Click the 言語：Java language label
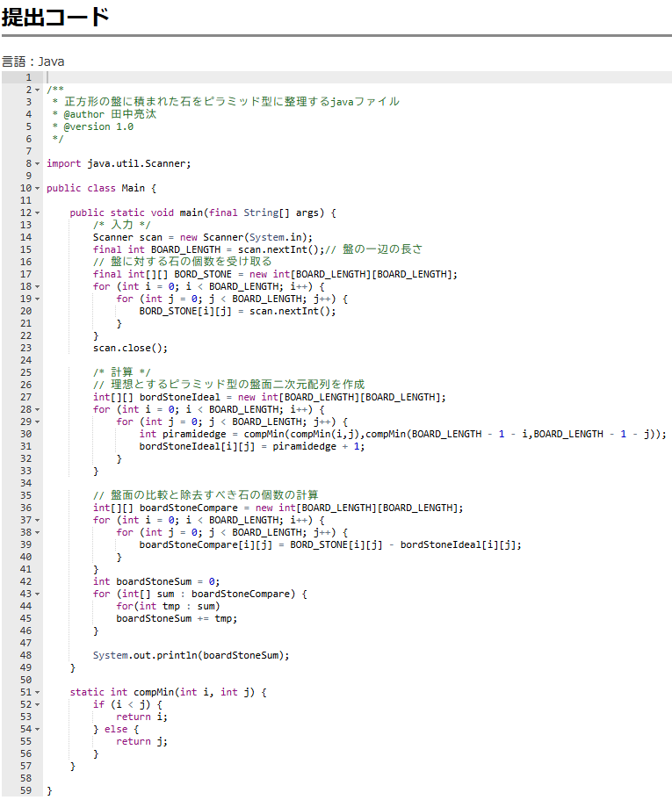This screenshot has height=800, width=672. tap(33, 61)
